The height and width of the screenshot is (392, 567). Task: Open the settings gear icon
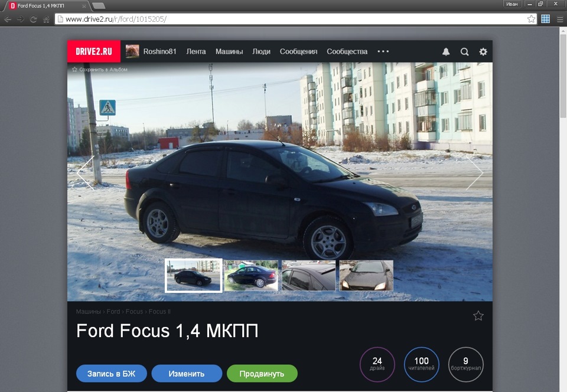click(483, 52)
